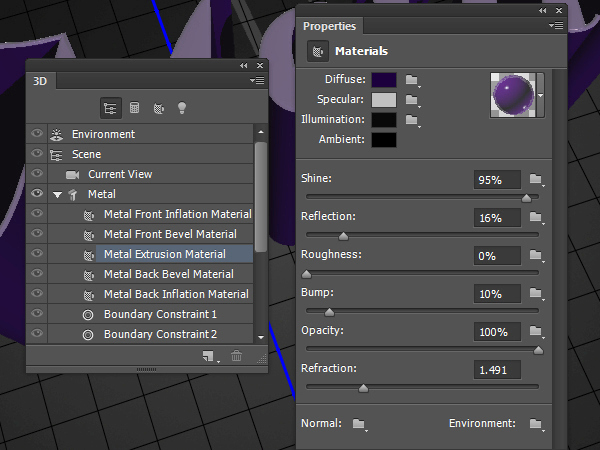Click the Filter Materials icon
The height and width of the screenshot is (450, 600).
[158, 108]
